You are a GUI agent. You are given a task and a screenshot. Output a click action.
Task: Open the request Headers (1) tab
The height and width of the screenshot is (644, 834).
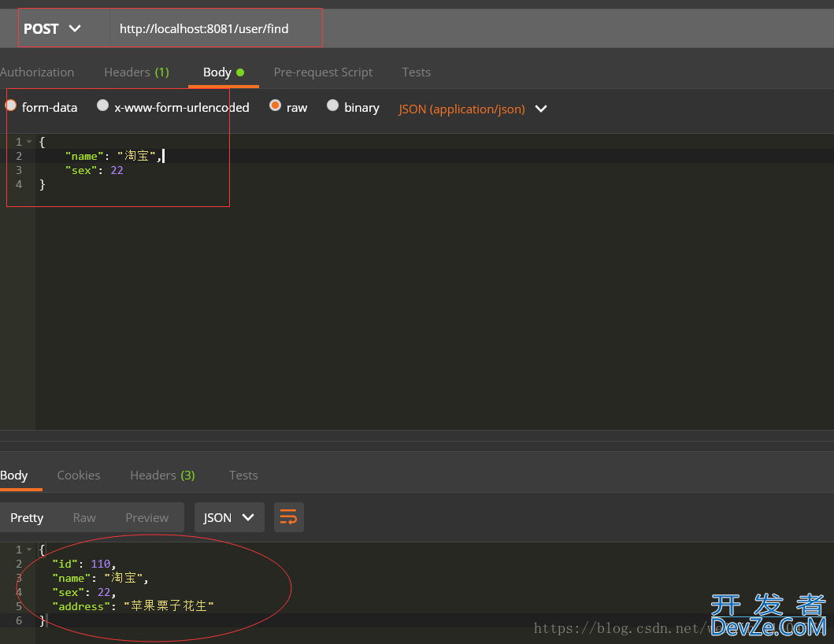point(137,72)
